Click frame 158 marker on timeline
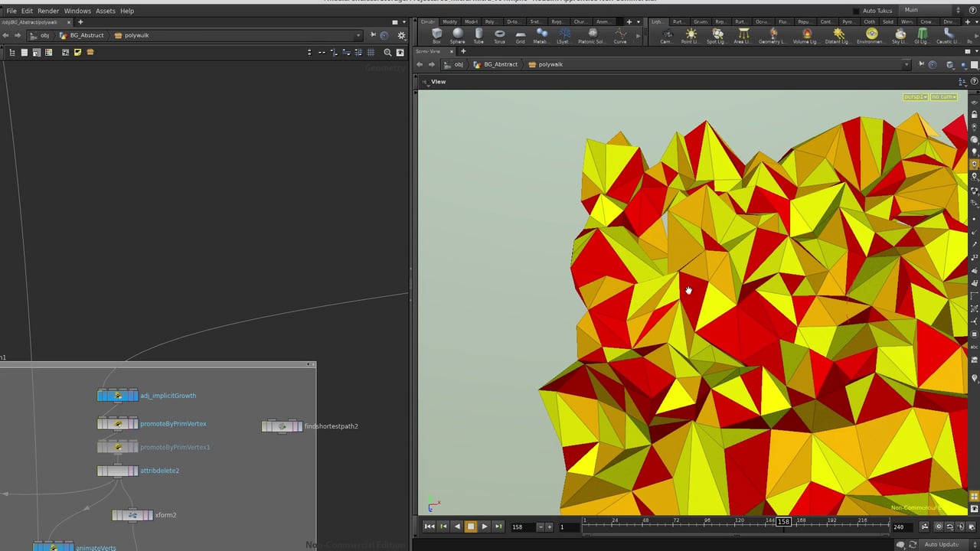Screen dimensions: 980x551 click(x=783, y=522)
